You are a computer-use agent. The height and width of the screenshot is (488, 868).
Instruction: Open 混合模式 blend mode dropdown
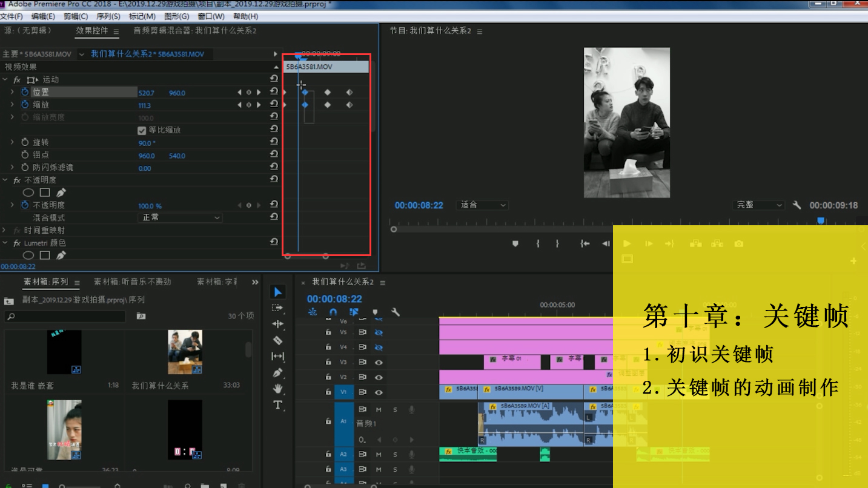[180, 217]
